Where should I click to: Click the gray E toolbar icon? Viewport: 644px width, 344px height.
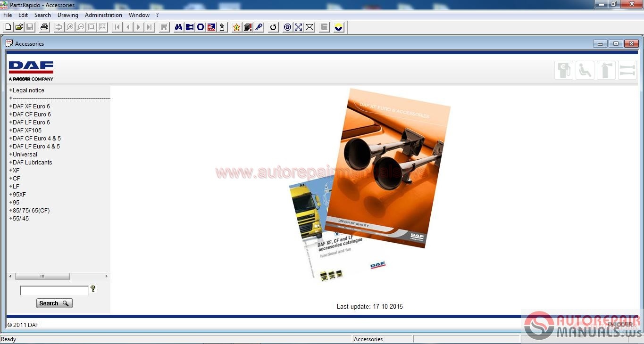[x=324, y=27]
